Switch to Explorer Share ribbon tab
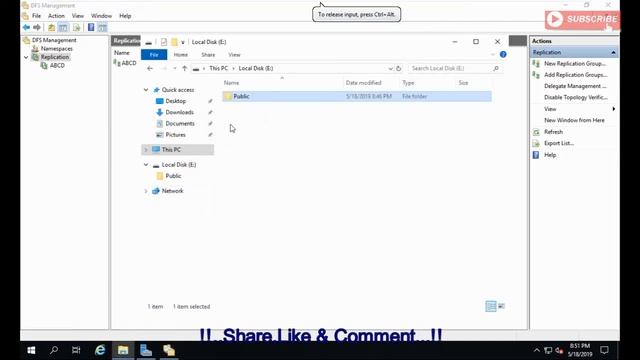Viewport: 640px width, 360px height. point(208,55)
